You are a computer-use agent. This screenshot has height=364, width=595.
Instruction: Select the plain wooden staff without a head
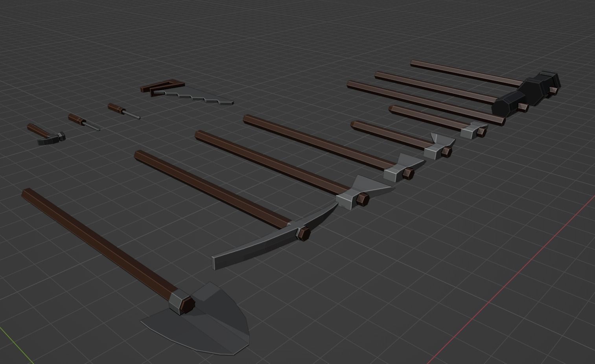tap(426, 102)
